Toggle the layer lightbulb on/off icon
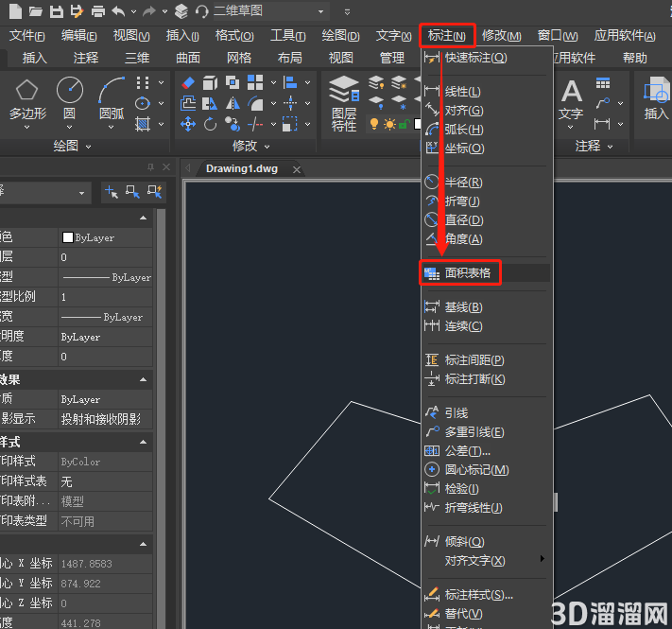Screen dimensions: 672x629 point(374,124)
